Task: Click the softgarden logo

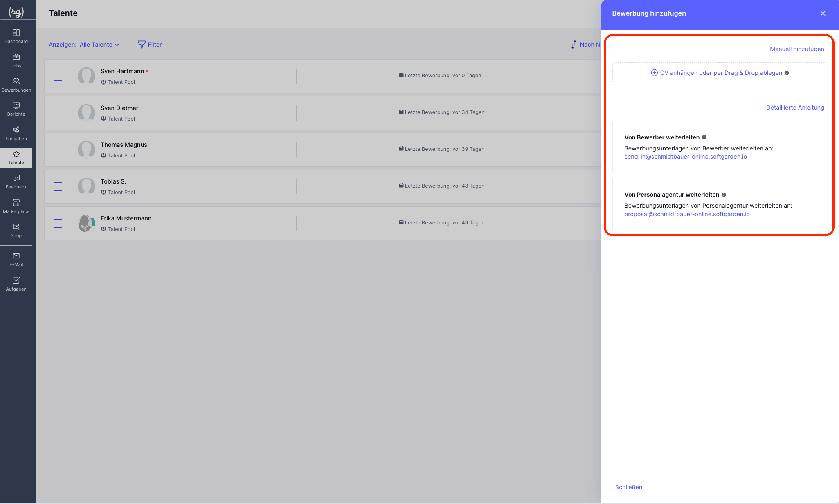Action: [x=16, y=12]
